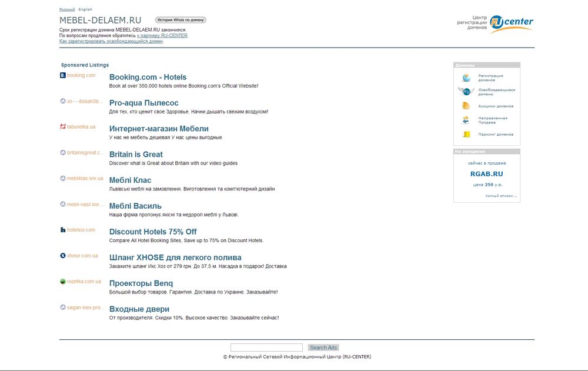
Task: Click the Региональный Сетевой Информационный Центр copyright
Action: pos(297,357)
